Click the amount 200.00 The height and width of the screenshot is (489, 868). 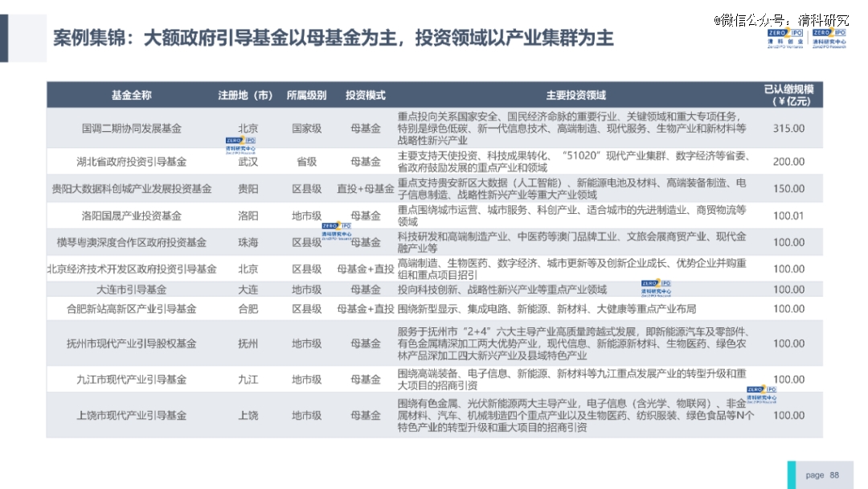(x=789, y=162)
